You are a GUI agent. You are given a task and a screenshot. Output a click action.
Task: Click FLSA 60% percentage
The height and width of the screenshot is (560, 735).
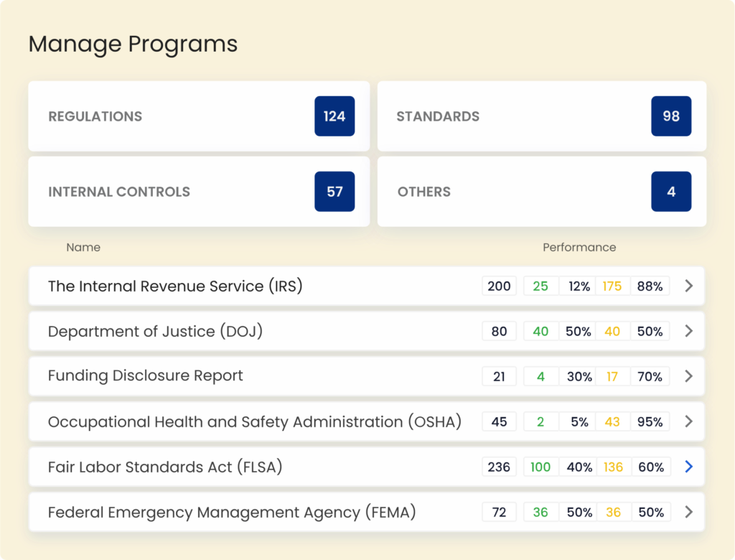[651, 467]
